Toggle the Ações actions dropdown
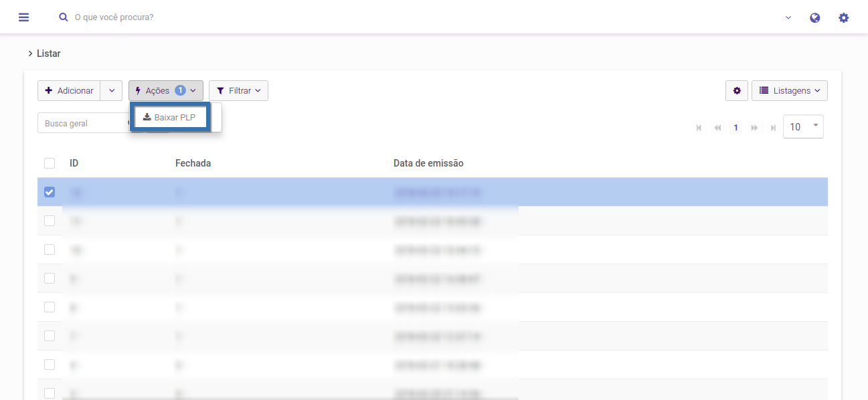 tap(166, 91)
